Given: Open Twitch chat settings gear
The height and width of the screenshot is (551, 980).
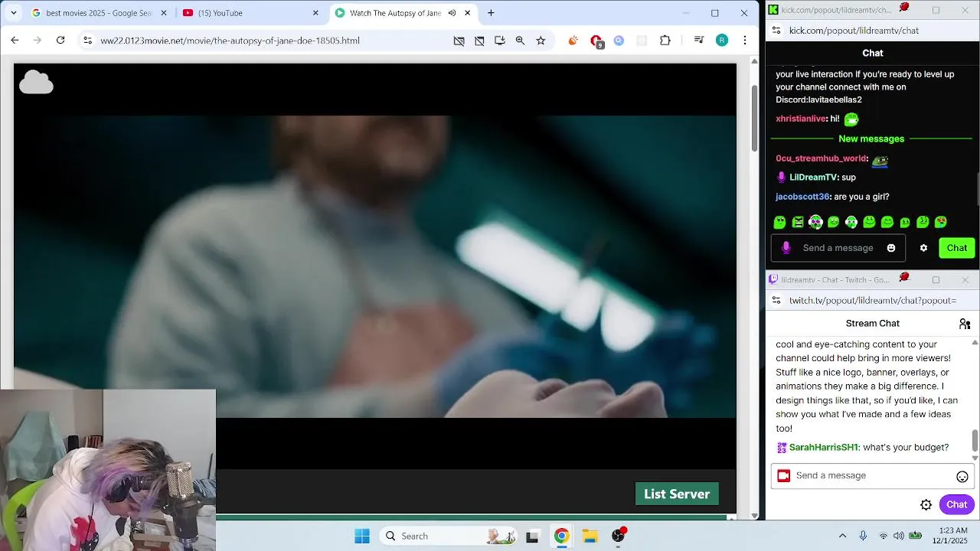Looking at the screenshot, I should point(926,504).
